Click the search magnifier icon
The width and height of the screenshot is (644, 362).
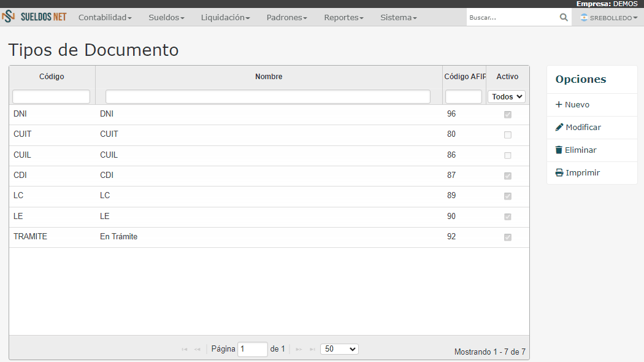click(x=564, y=17)
